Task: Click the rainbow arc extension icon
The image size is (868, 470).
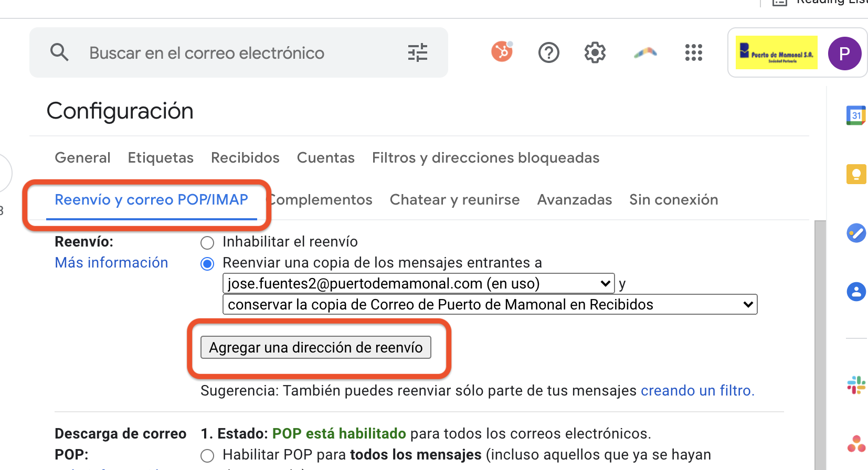Action: coord(645,52)
